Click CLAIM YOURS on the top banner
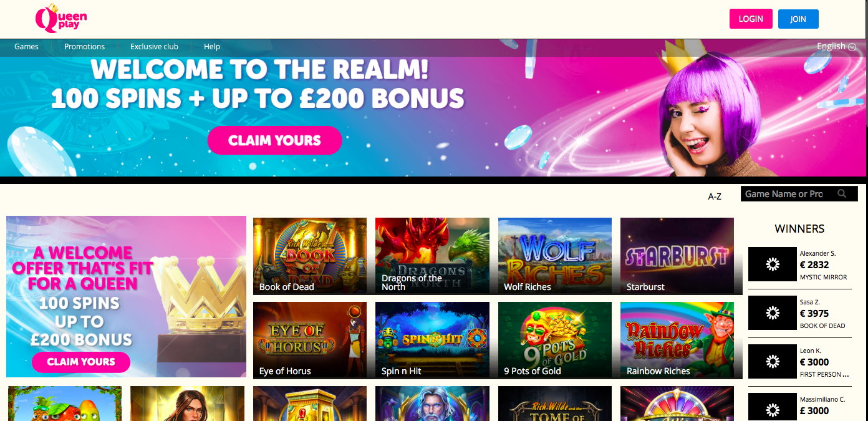Viewport: 868px width, 421px height. click(x=274, y=140)
